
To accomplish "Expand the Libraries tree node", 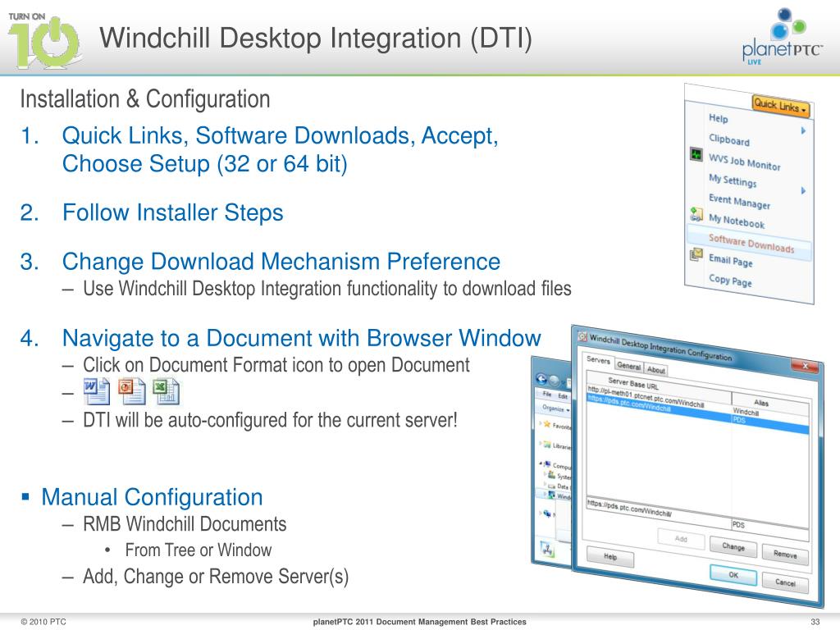I will click(x=541, y=444).
